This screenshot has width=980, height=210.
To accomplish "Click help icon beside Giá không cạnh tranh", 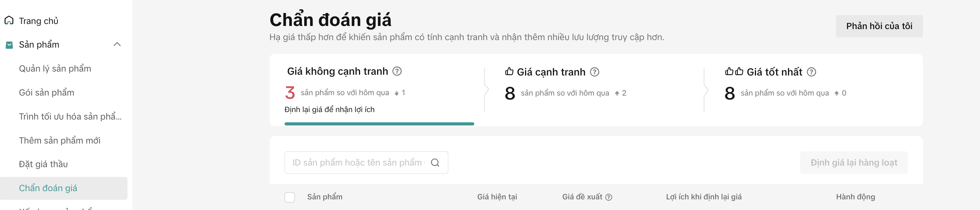I will pyautogui.click(x=397, y=71).
